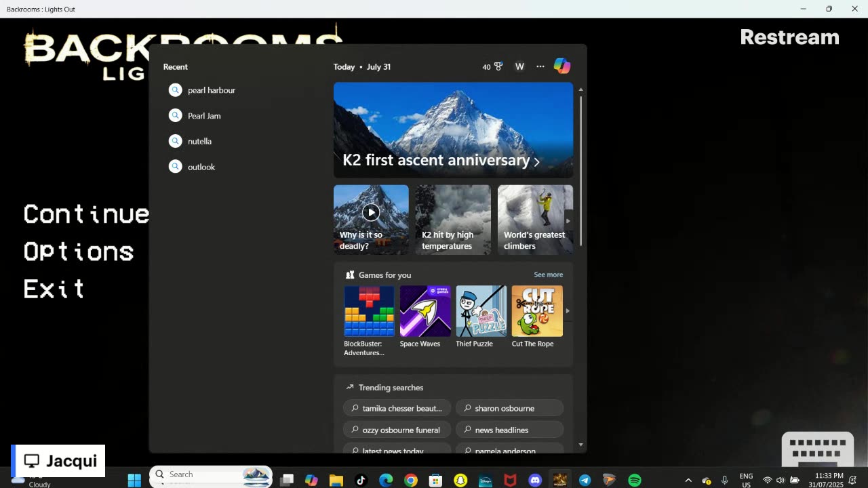Screen dimensions: 868x488
Task: Open the three-dot more options menu
Action: pyautogui.click(x=540, y=66)
